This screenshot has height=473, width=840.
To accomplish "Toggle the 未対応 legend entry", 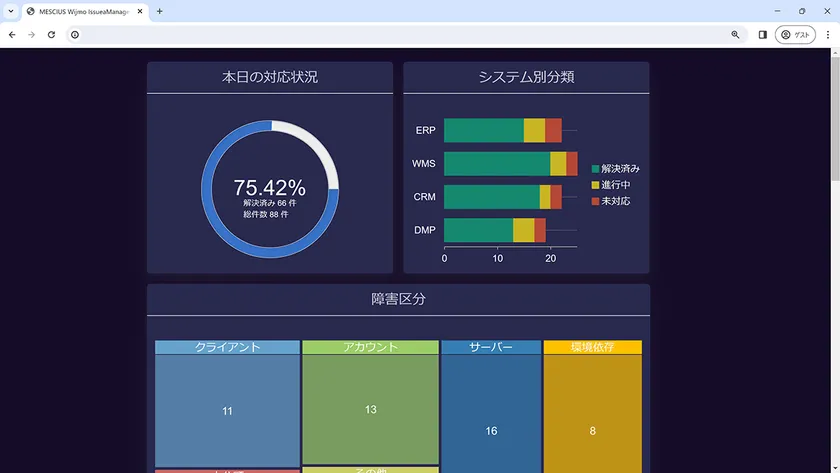I will (x=611, y=201).
